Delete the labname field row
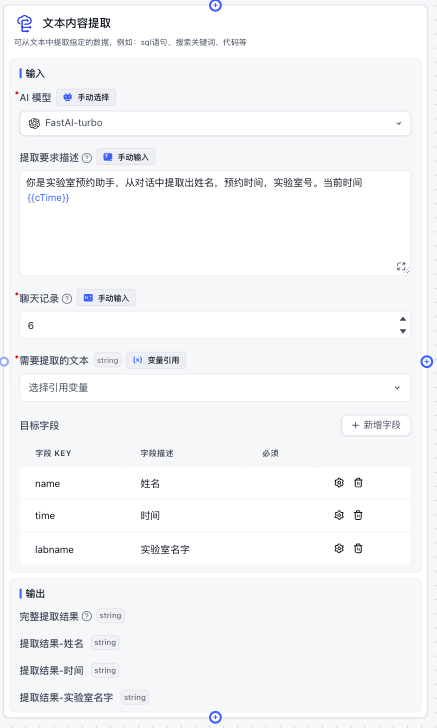The width and height of the screenshot is (437, 728). (x=358, y=548)
